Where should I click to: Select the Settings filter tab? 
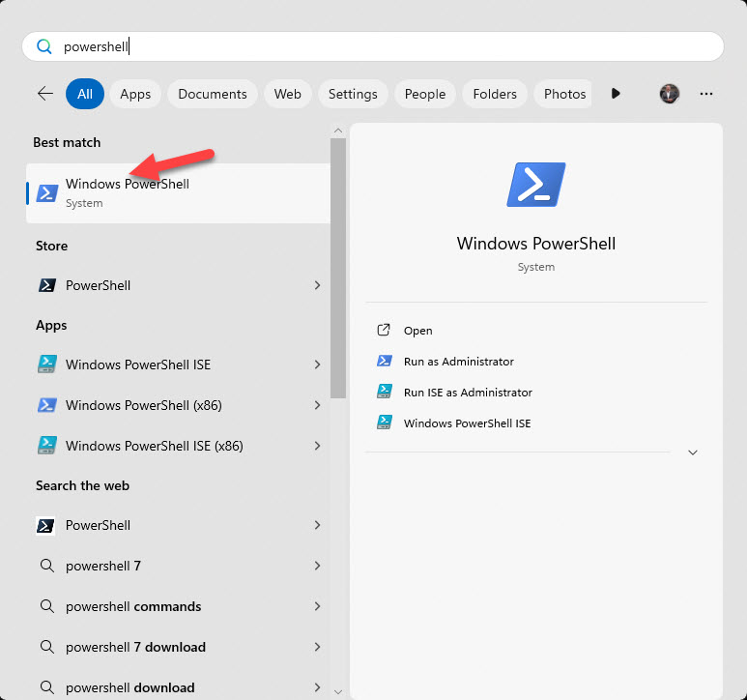pos(353,94)
